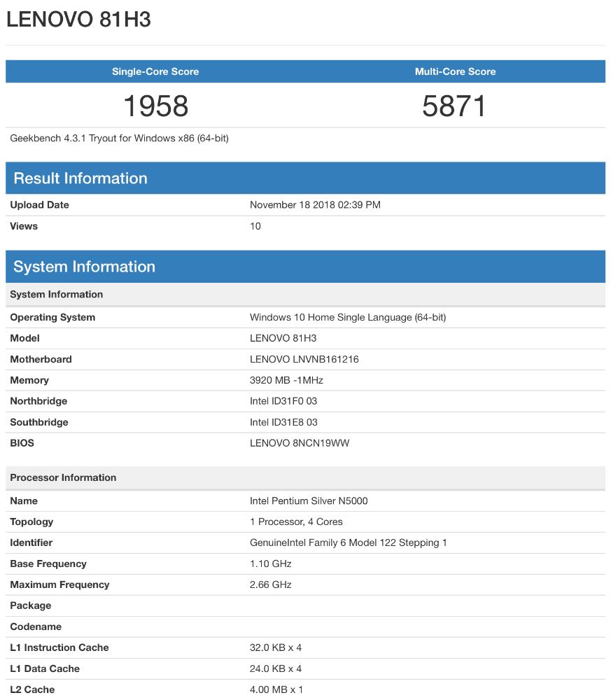Click the BIOS value LENOVO 8NCN19WW
The image size is (611, 700).
(x=300, y=443)
